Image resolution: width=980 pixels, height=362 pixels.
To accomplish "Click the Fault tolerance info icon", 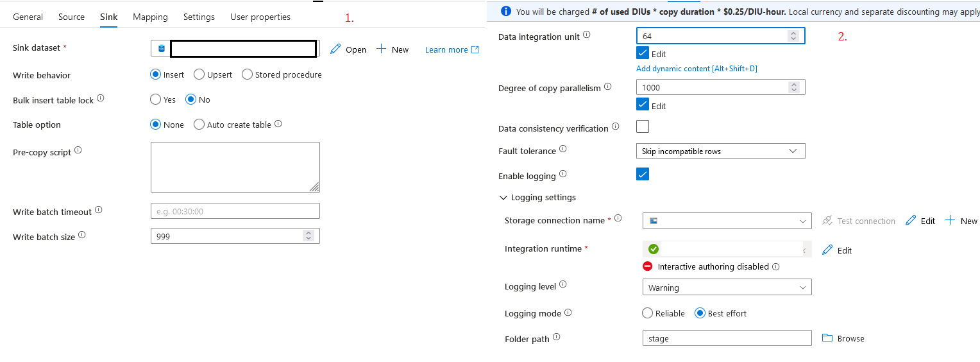I will click(563, 149).
